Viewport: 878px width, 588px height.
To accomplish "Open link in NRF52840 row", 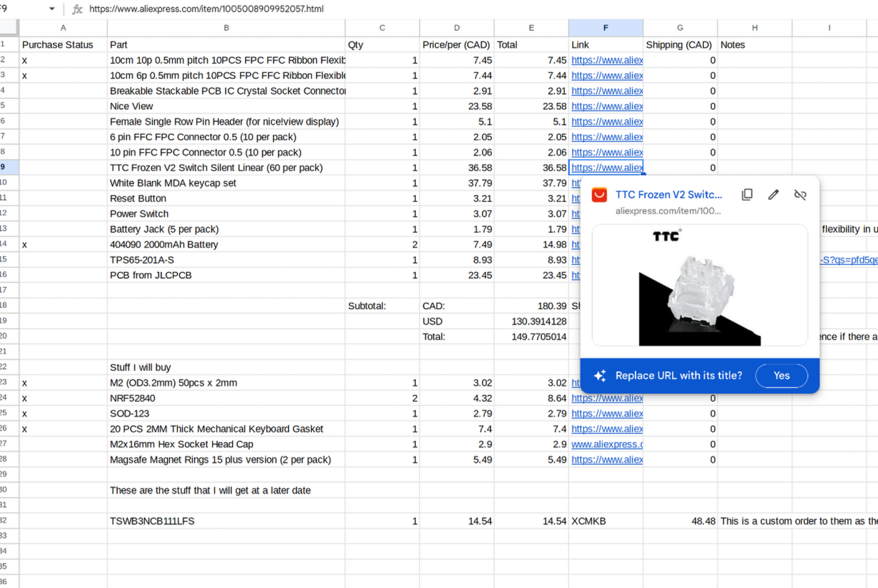I will tap(607, 398).
